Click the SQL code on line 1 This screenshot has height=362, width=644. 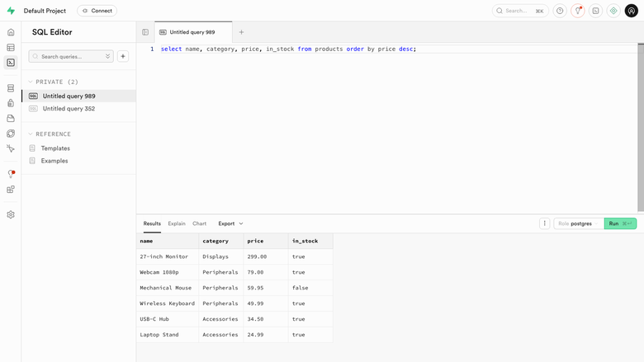(x=288, y=49)
